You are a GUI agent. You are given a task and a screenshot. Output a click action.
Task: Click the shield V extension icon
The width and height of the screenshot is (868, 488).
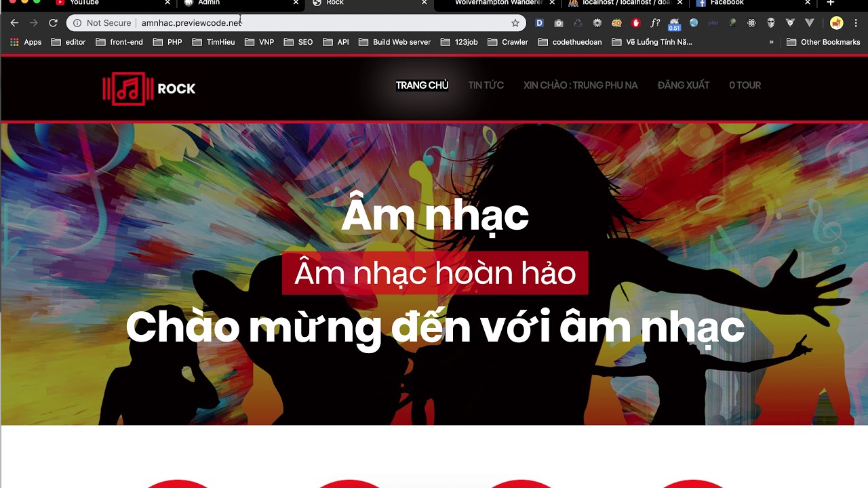790,23
